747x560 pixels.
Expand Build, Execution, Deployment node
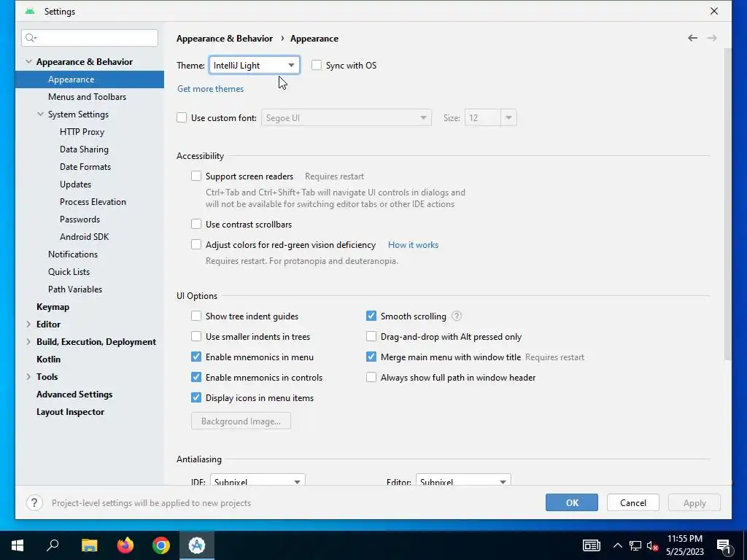(x=28, y=342)
